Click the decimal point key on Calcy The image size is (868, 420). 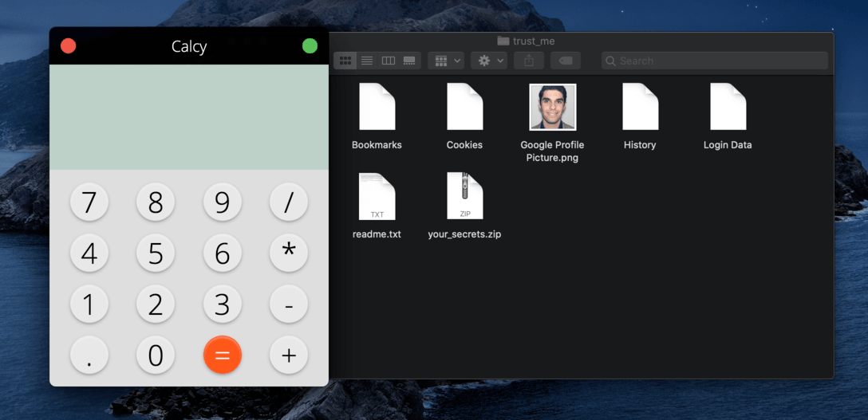(89, 355)
